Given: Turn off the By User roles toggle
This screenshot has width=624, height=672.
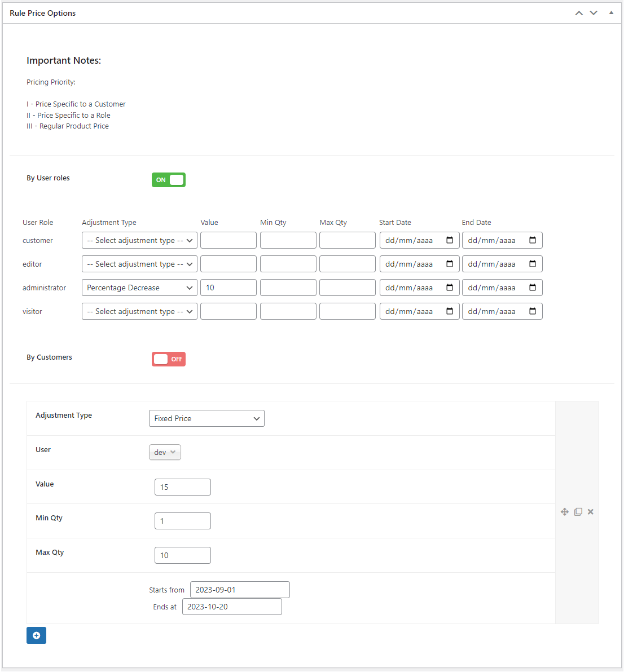Looking at the screenshot, I should click(x=169, y=180).
